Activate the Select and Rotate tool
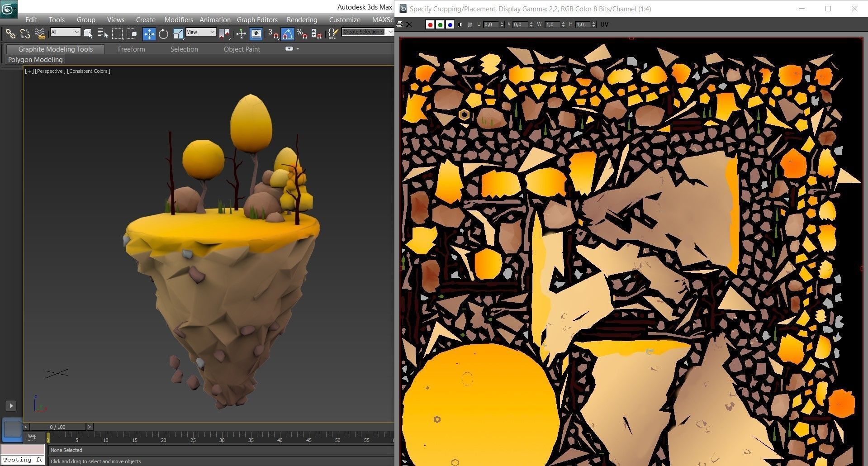 (163, 33)
